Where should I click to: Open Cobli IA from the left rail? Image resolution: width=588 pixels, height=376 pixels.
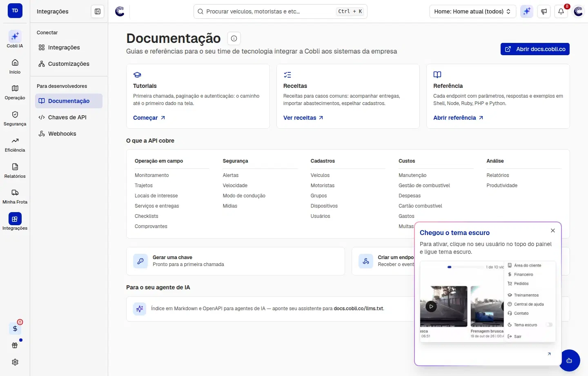coord(15,40)
